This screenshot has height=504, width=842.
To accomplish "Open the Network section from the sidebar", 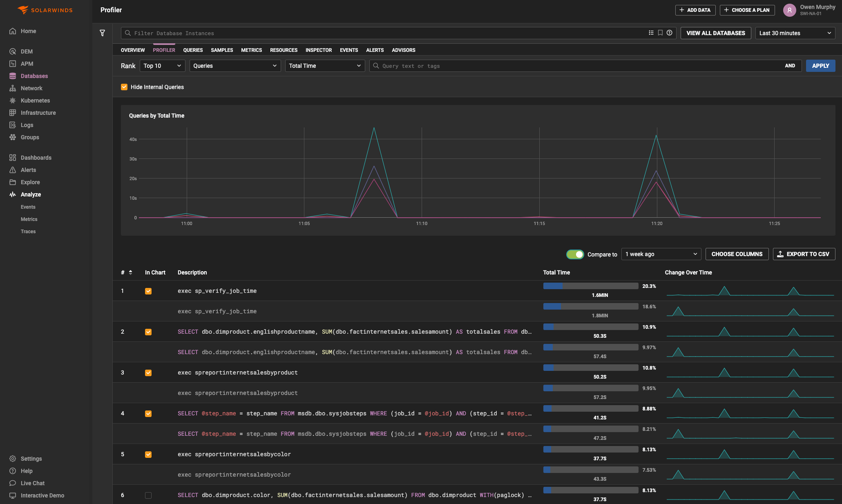I will tap(31, 88).
